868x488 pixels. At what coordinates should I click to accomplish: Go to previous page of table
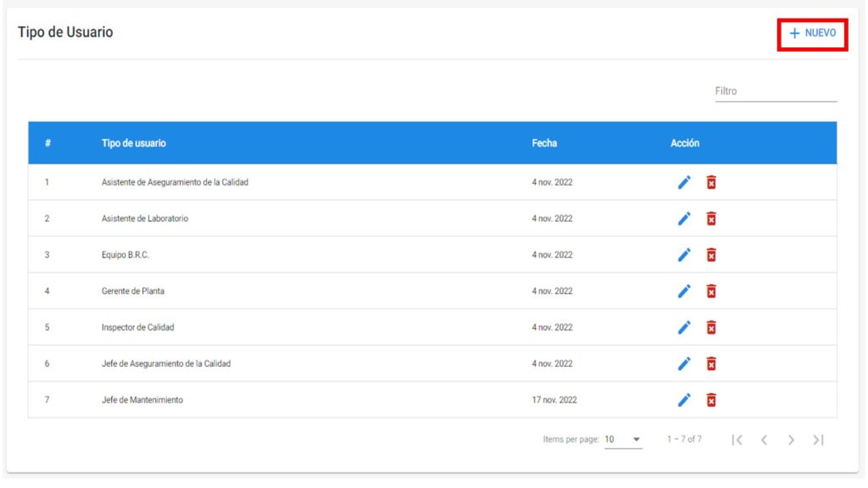click(x=764, y=440)
